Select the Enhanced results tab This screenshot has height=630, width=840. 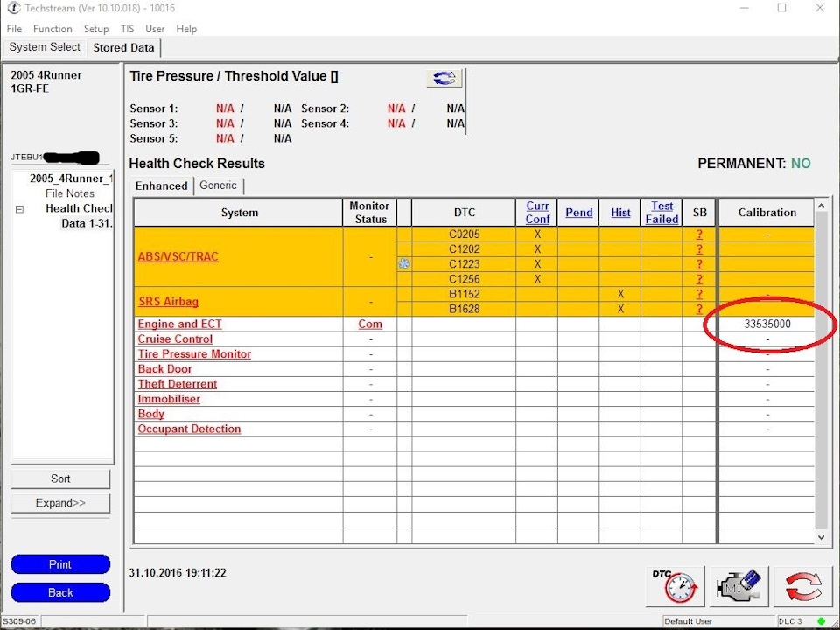pyautogui.click(x=161, y=185)
